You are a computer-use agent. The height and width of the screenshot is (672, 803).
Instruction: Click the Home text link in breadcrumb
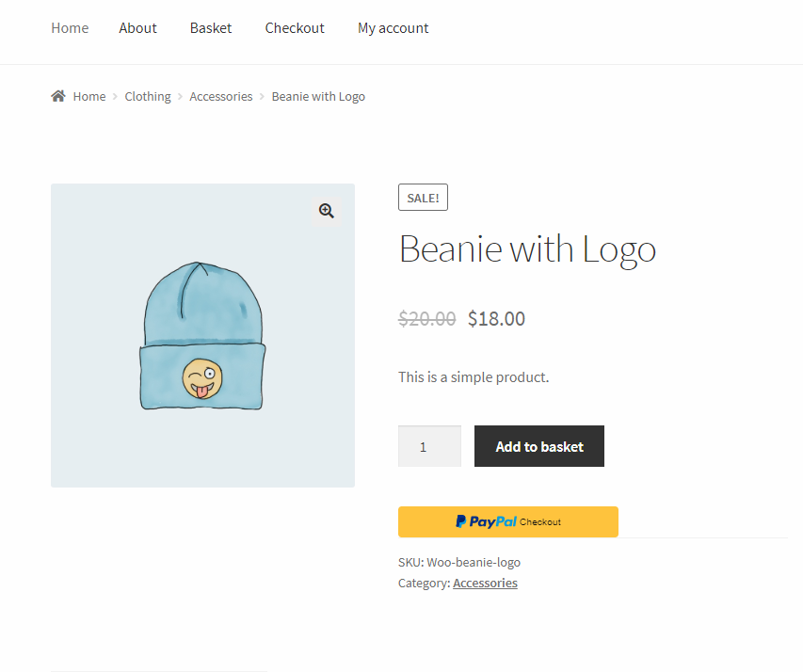pyautogui.click(x=89, y=96)
